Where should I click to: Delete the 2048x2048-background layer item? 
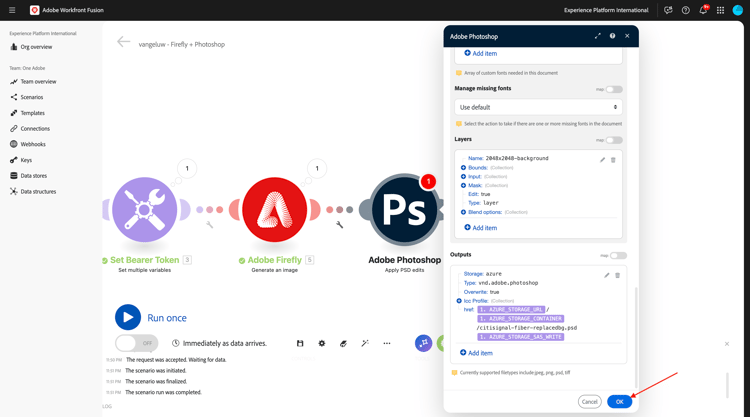(x=613, y=160)
